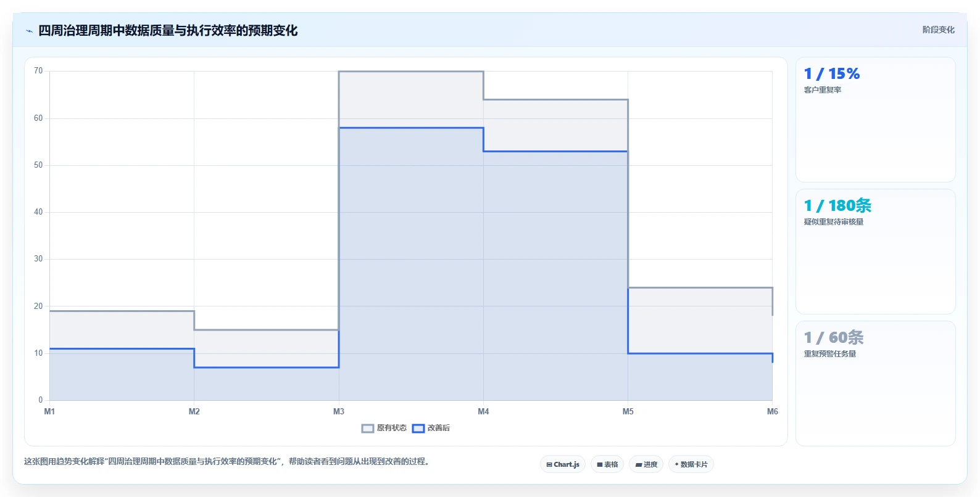Screen dimensions: 980x497
Task: Click the M2 axis label
Action: (194, 411)
